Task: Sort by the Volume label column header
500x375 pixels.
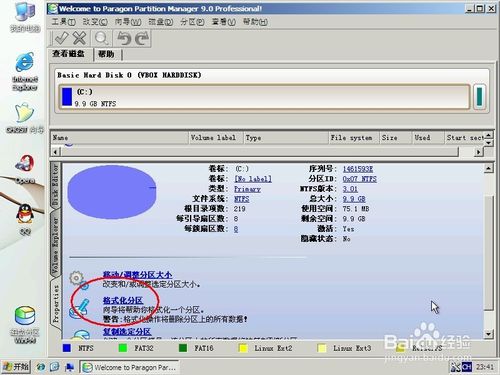Action: [x=216, y=138]
